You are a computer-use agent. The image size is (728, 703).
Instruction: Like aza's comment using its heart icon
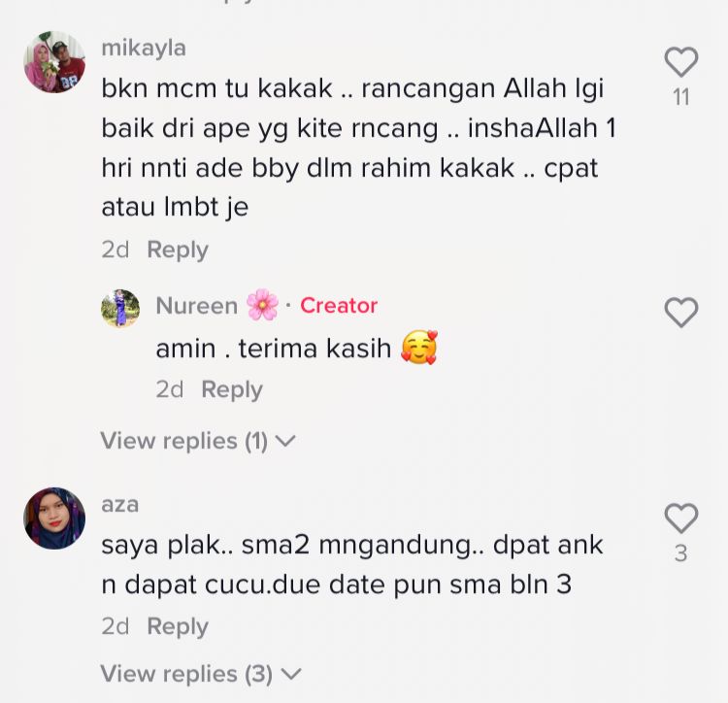coord(681,518)
